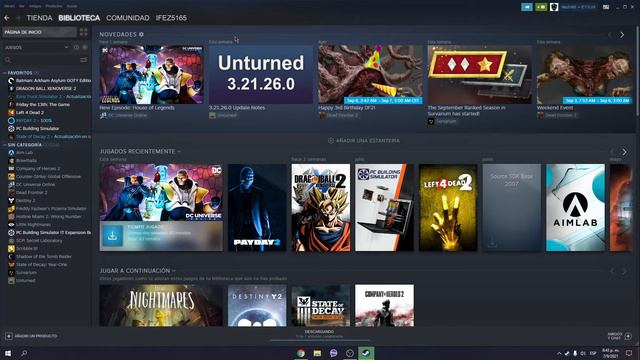The width and height of the screenshot is (640, 360).
Task: Select Unturned in the sidebar list
Action: click(x=22, y=280)
